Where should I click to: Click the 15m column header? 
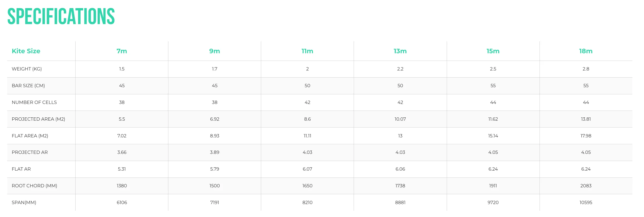493,51
